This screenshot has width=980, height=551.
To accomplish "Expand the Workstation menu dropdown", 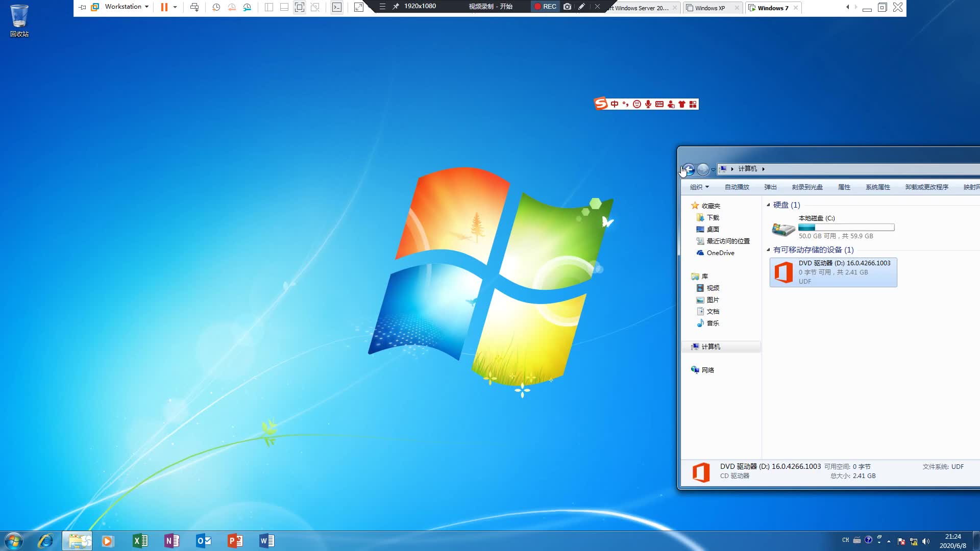I will pos(146,7).
